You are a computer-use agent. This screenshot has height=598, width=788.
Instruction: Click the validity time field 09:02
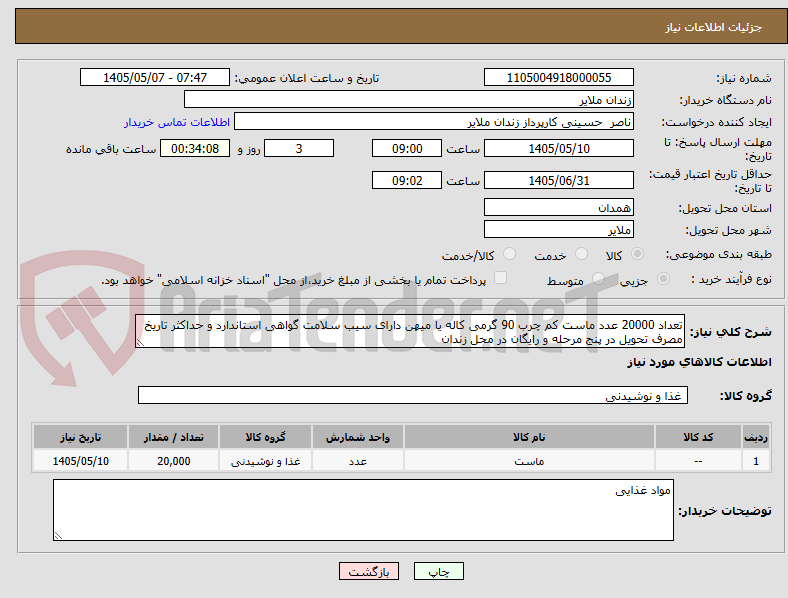pyautogui.click(x=407, y=180)
